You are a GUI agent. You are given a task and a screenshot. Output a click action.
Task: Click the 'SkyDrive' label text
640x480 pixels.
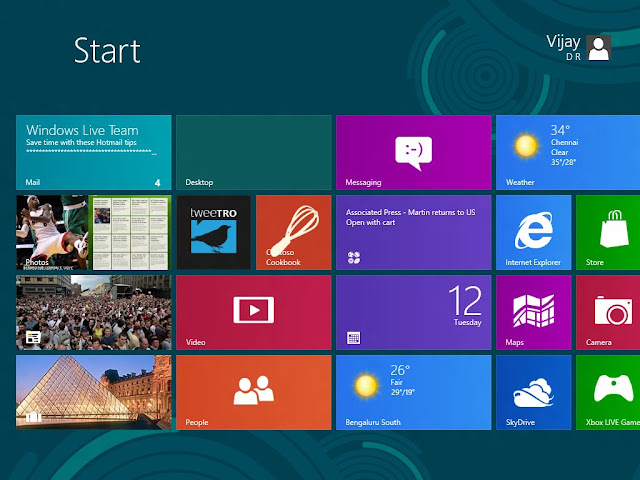pyautogui.click(x=520, y=422)
